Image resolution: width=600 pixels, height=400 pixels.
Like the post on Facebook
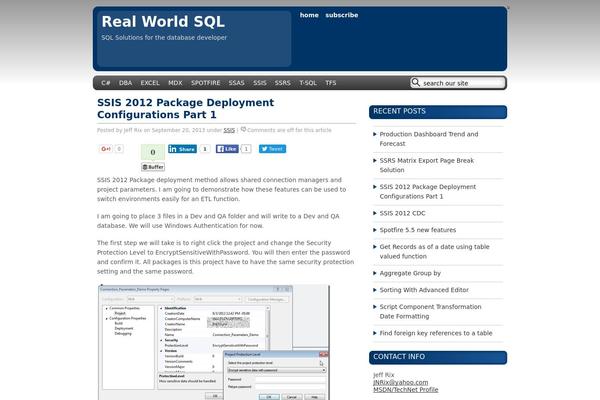tap(227, 149)
